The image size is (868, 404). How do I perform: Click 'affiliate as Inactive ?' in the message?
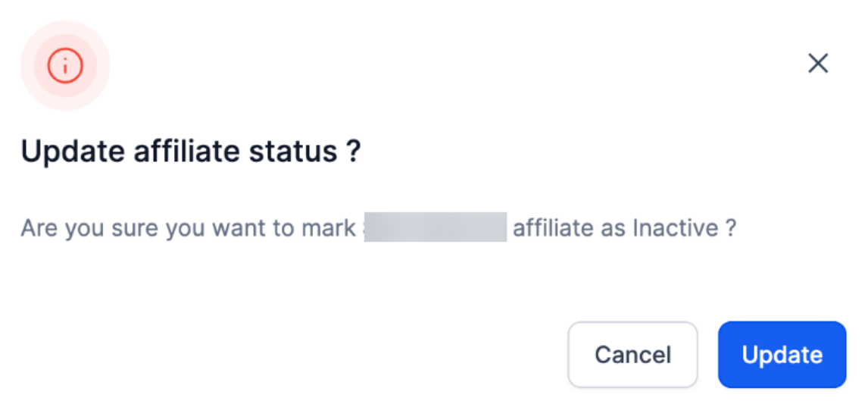coord(624,227)
